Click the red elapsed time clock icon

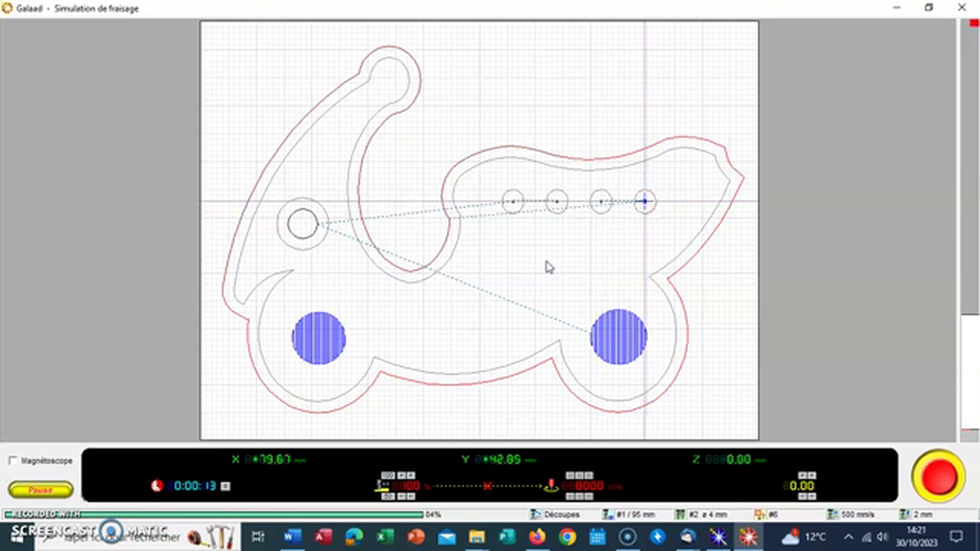tap(157, 486)
